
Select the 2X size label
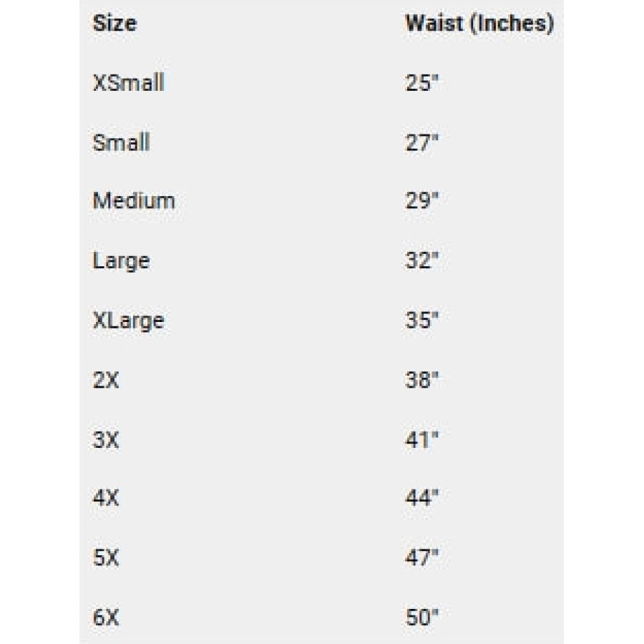(x=106, y=380)
